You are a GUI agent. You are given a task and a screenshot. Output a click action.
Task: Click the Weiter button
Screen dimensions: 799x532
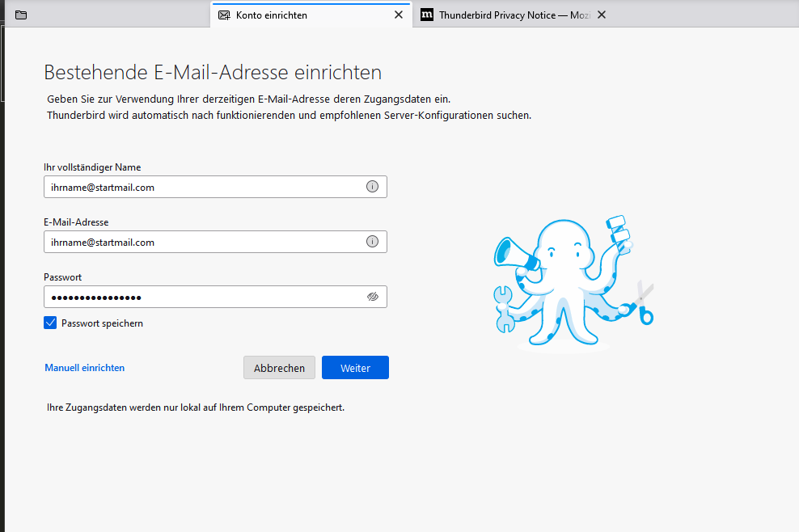355,367
